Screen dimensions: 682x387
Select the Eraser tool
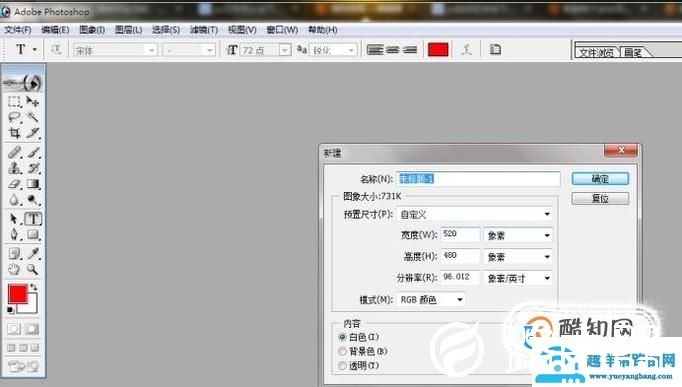14,184
